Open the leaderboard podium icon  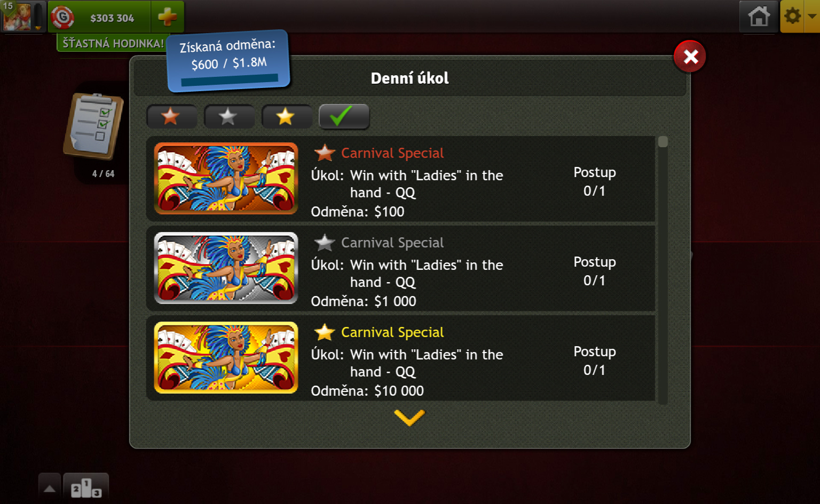click(x=86, y=488)
